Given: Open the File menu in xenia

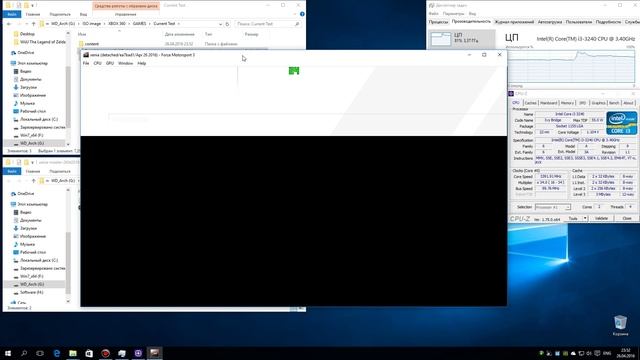Looking at the screenshot, I should 86,63.
